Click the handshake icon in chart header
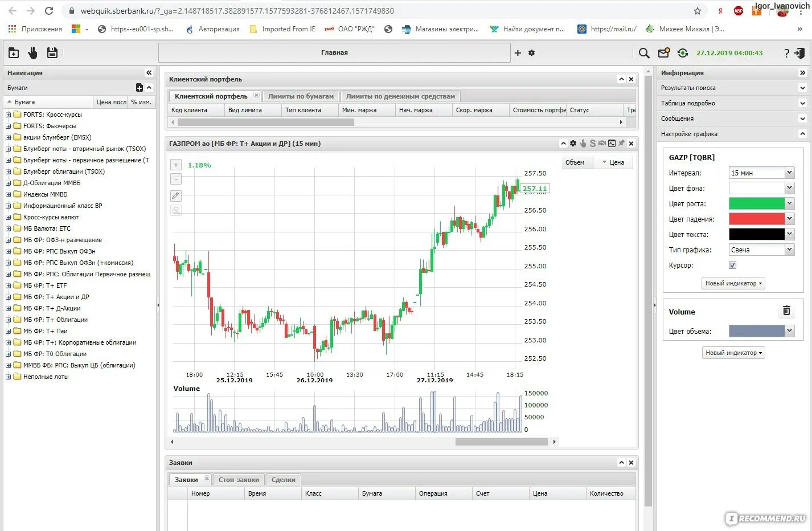This screenshot has height=531, width=812. [x=602, y=144]
